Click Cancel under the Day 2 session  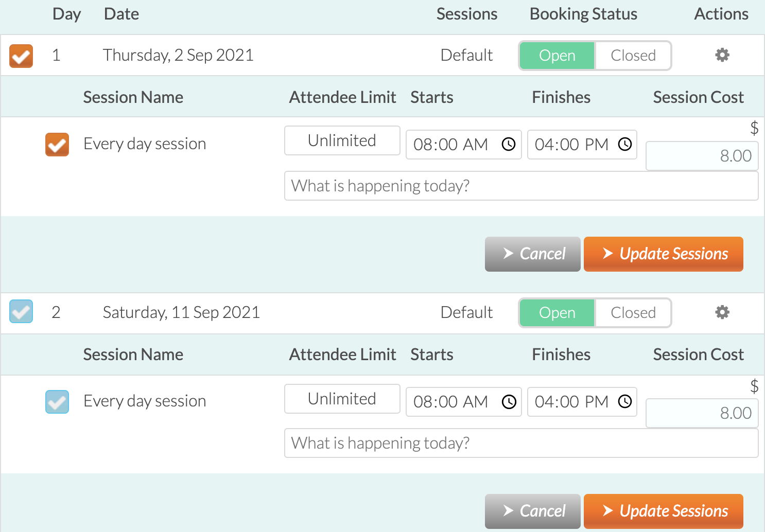click(533, 511)
